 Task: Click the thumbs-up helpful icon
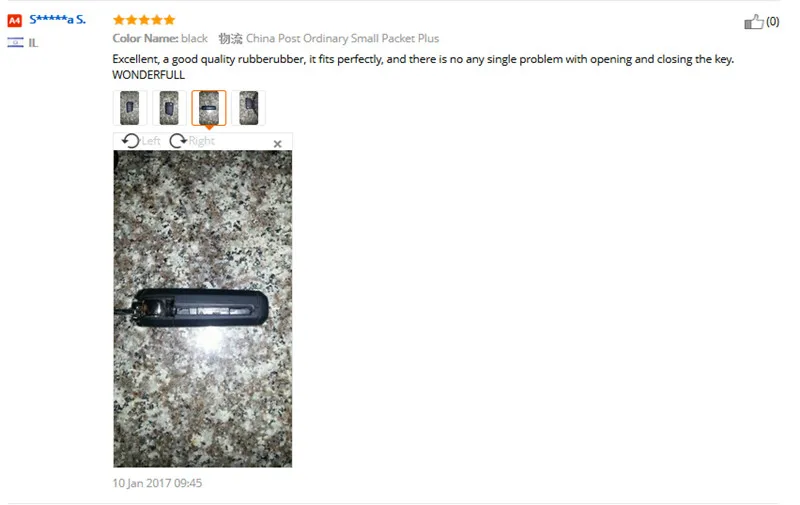(754, 21)
